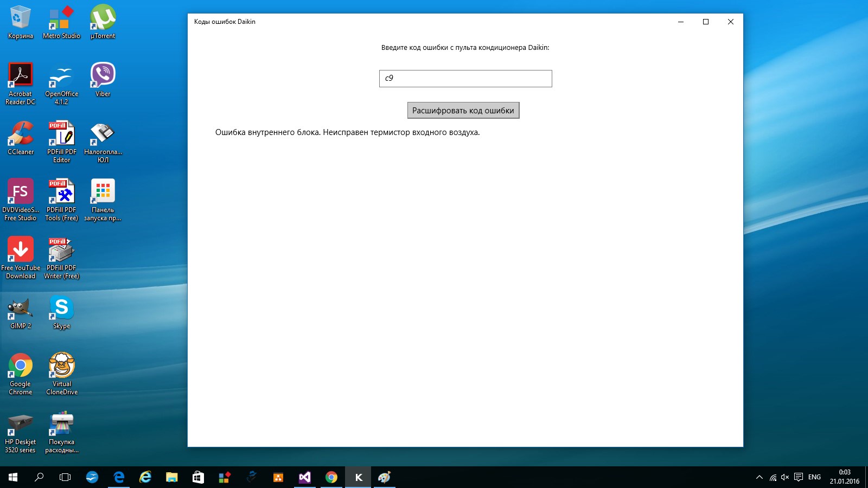Click the K app taskbar button
The width and height of the screenshot is (868, 488).
(358, 477)
